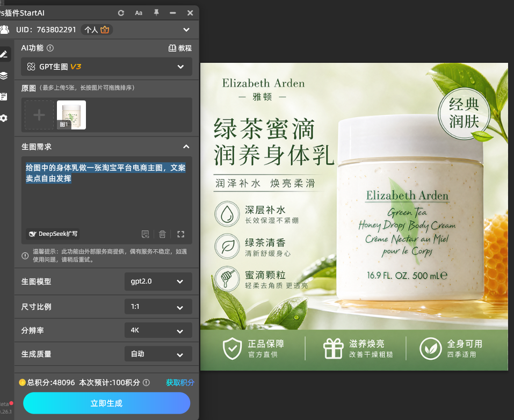Click the prompt template icon
The height and width of the screenshot is (420, 514).
tap(145, 234)
